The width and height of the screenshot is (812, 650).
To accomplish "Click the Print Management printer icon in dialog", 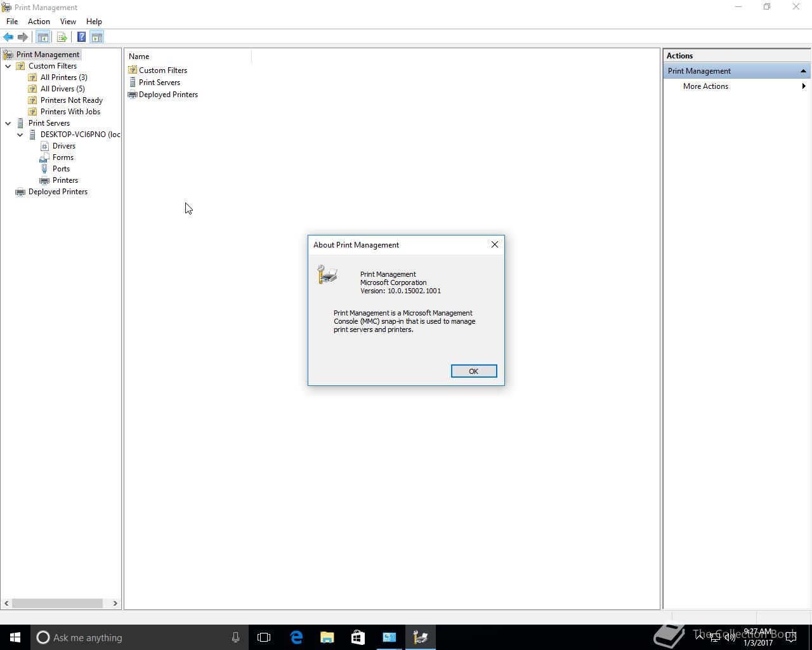I will 327,274.
